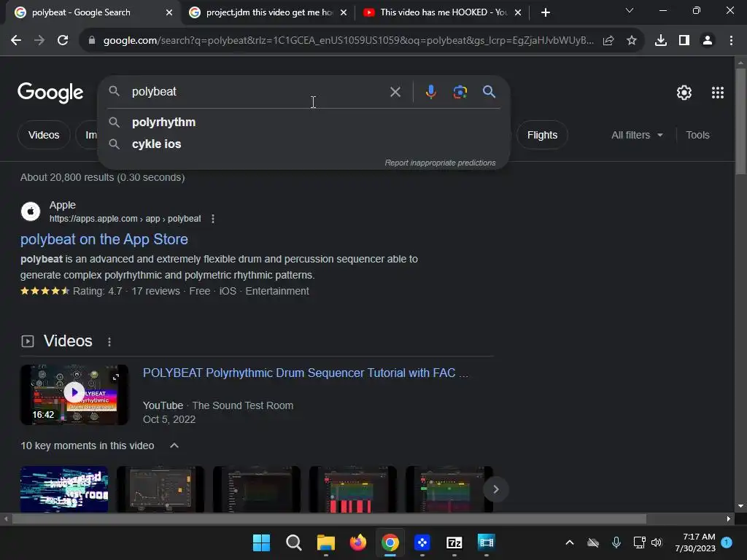
Task: Open polybeat on the App Store link
Action: [x=104, y=239]
